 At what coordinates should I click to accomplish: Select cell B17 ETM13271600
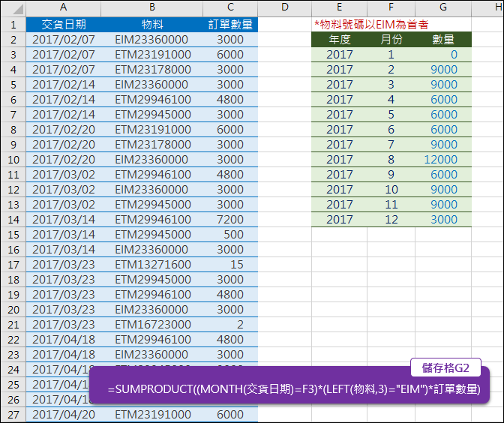152,265
